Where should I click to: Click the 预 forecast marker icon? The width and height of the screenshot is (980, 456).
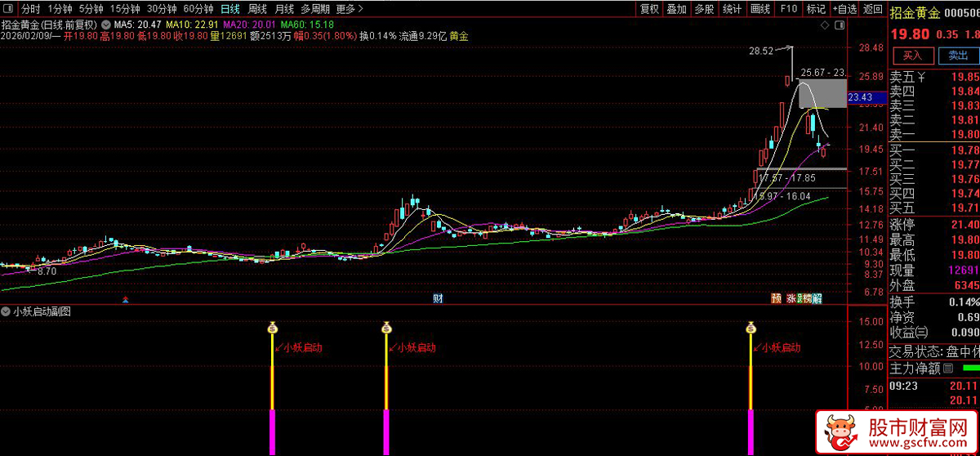pos(776,298)
